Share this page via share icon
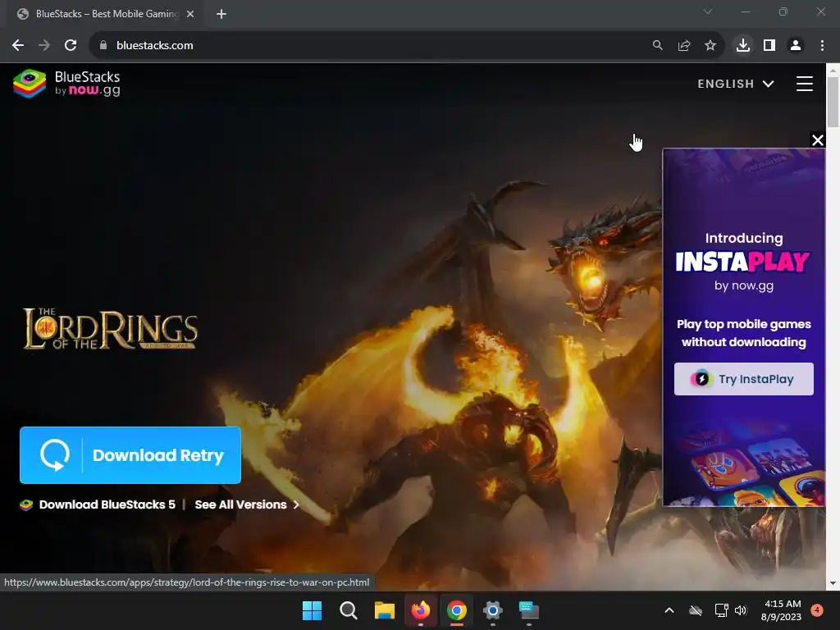Image resolution: width=840 pixels, height=630 pixels. pos(683,46)
